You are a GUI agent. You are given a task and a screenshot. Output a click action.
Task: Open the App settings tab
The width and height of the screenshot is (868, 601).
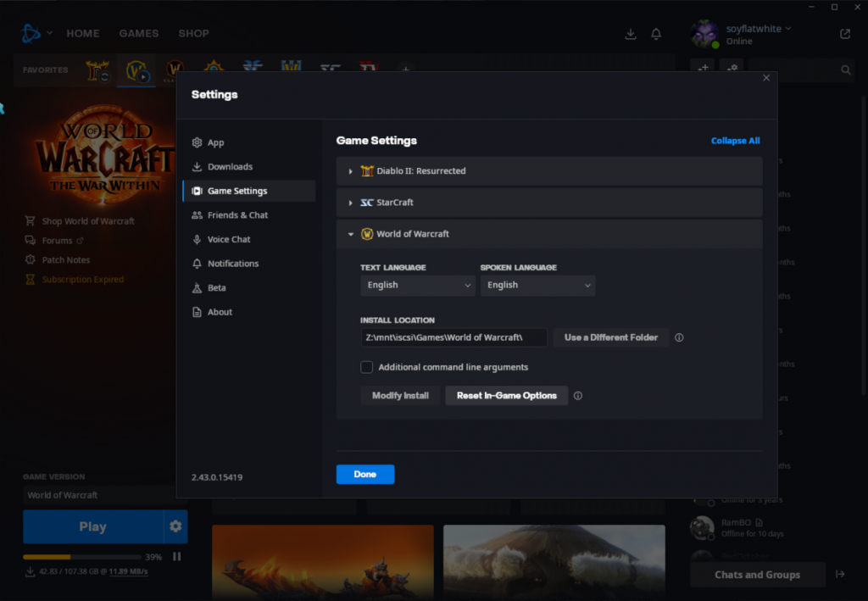tap(248, 142)
